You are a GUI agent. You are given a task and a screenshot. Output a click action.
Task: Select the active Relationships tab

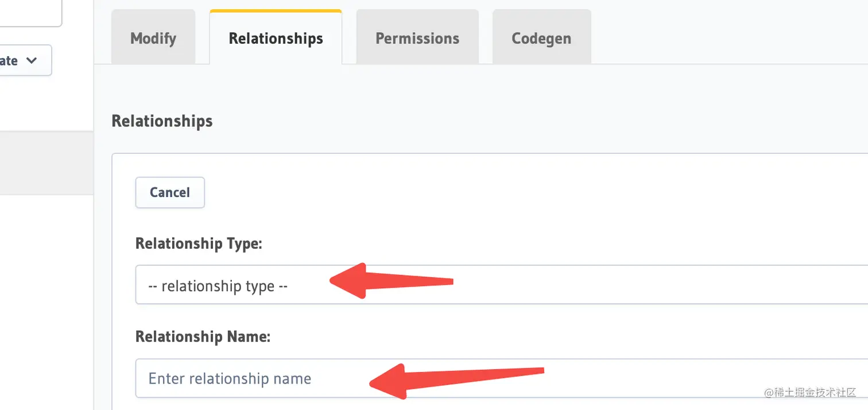(276, 38)
